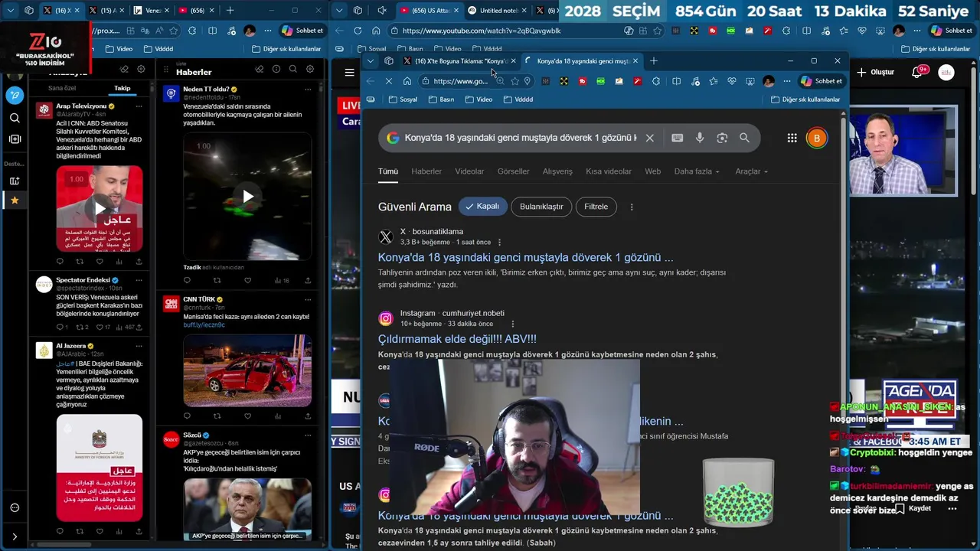The width and height of the screenshot is (980, 551).
Task: Open Diğer sık kullanılanlar in front window
Action: pos(805,99)
